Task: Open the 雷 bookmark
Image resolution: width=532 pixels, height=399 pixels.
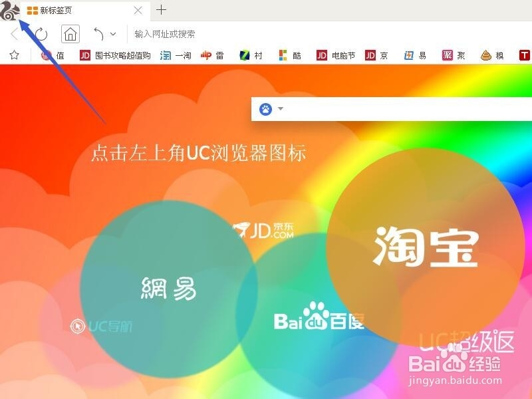Action: coord(212,55)
